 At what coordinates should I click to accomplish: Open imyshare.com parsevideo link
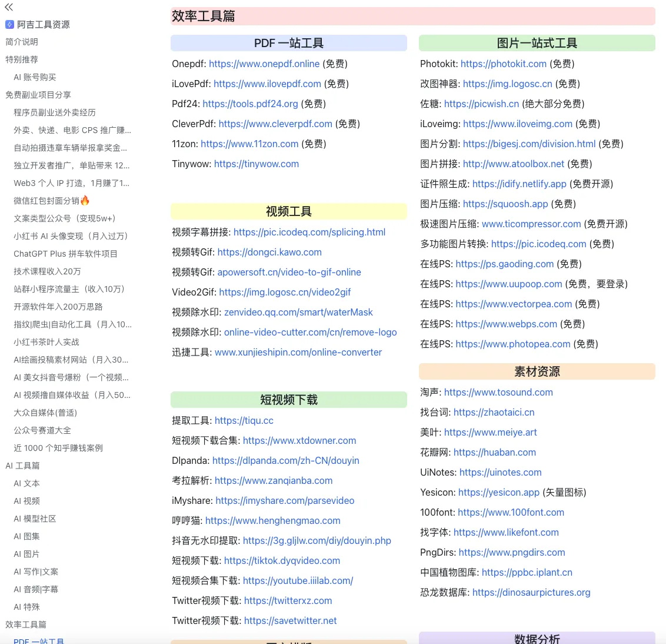285,500
